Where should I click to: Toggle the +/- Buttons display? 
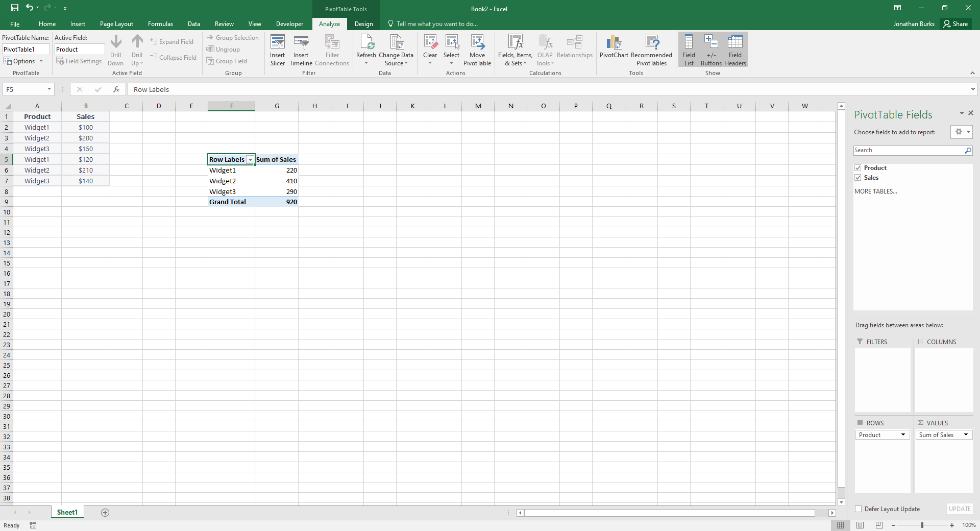coord(711,50)
